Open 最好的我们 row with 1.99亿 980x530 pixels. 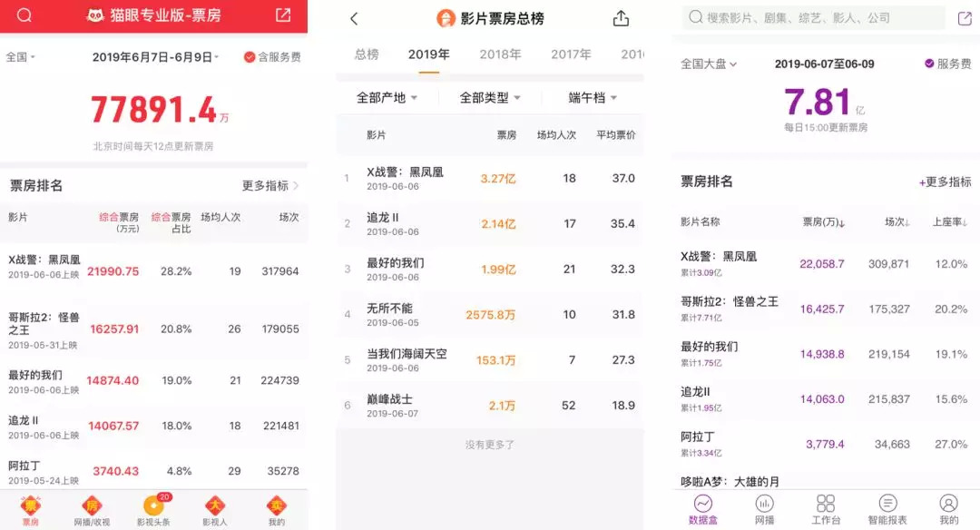click(490, 269)
